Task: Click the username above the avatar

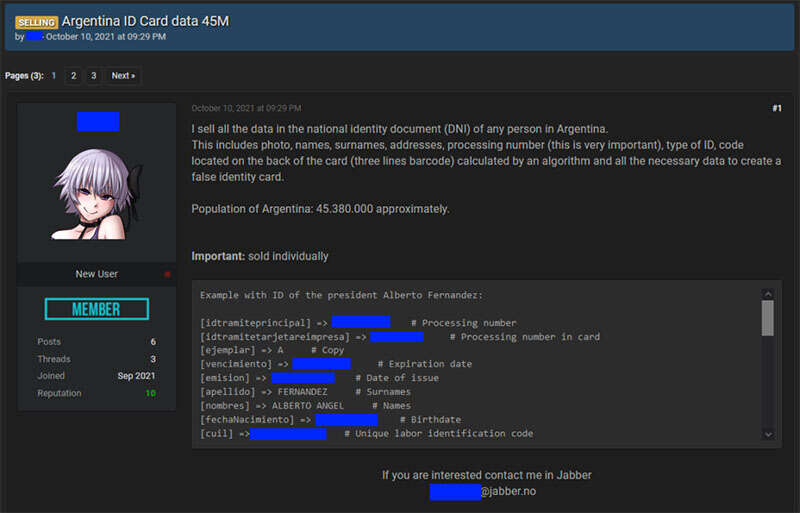Action: [x=97, y=122]
